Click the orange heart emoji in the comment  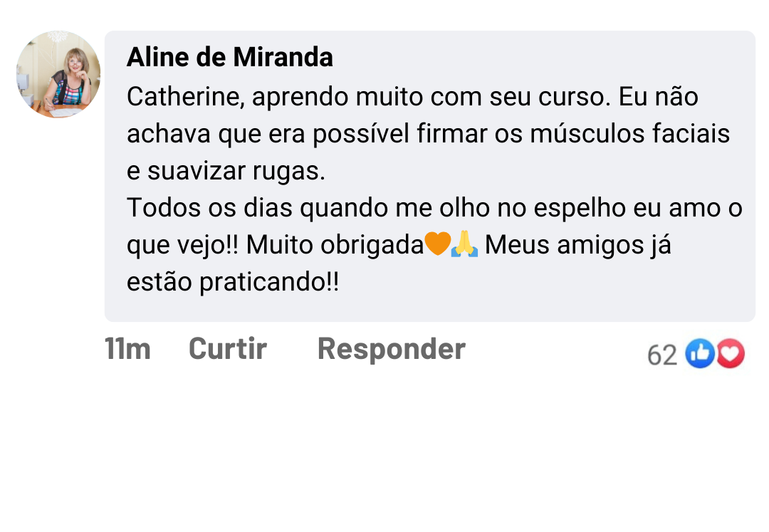(x=437, y=245)
